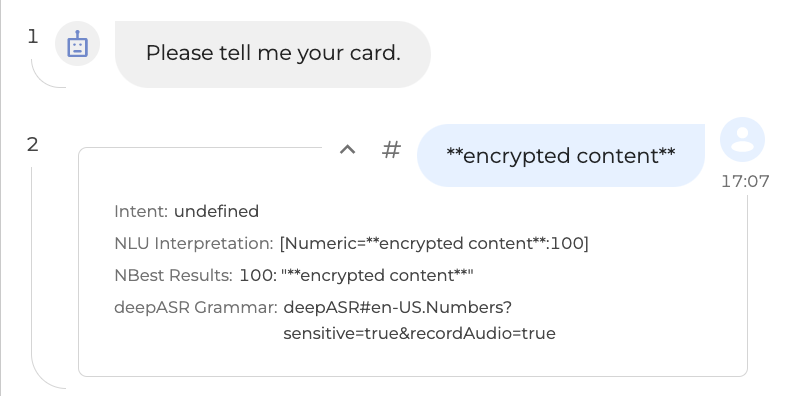This screenshot has height=396, width=806.
Task: Click the undefined intent value
Action: (x=216, y=211)
